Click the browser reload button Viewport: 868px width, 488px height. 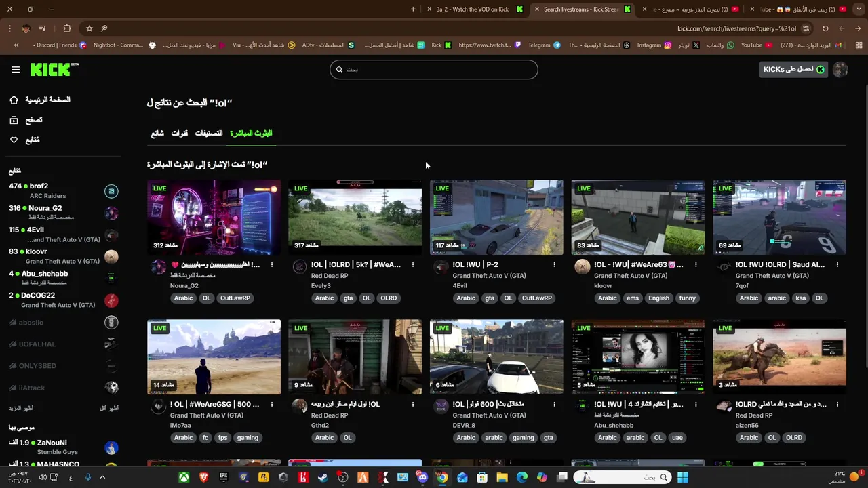pos(825,28)
